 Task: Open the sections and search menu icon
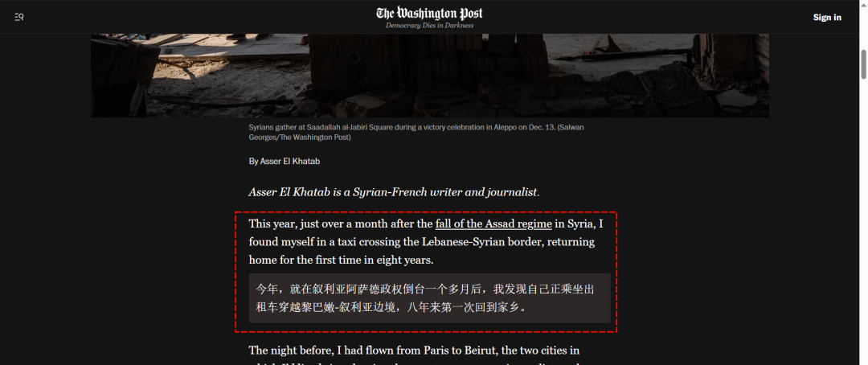[x=18, y=17]
